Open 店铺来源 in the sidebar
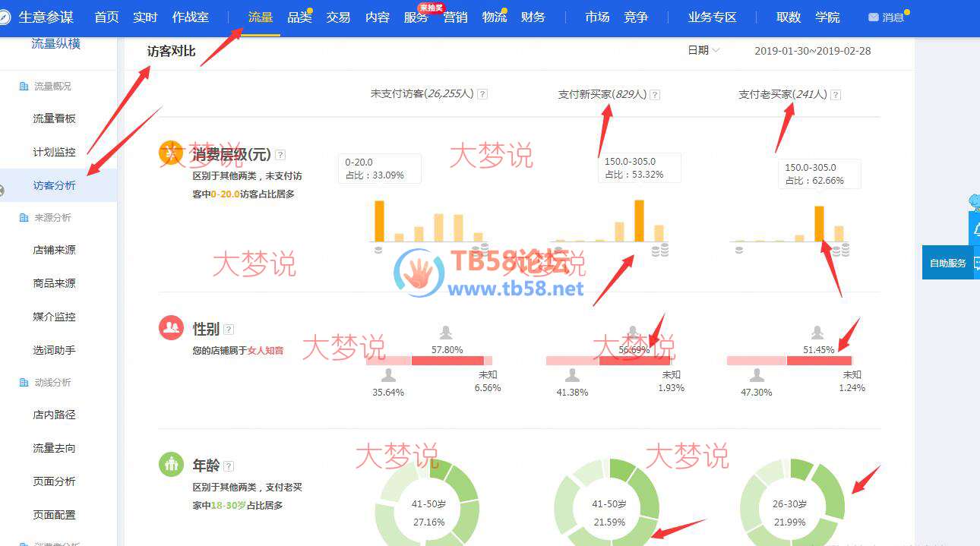Image resolution: width=980 pixels, height=546 pixels. 55,250
